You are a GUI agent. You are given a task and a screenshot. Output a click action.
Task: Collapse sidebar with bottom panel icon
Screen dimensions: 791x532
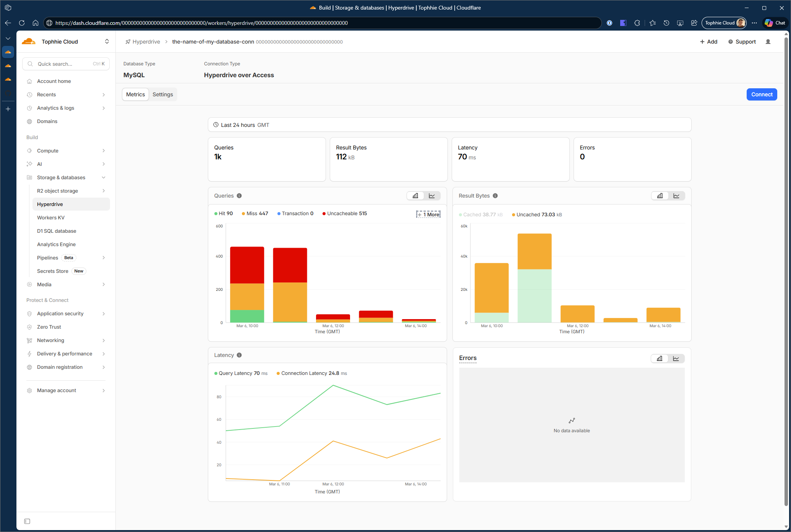[x=27, y=521]
